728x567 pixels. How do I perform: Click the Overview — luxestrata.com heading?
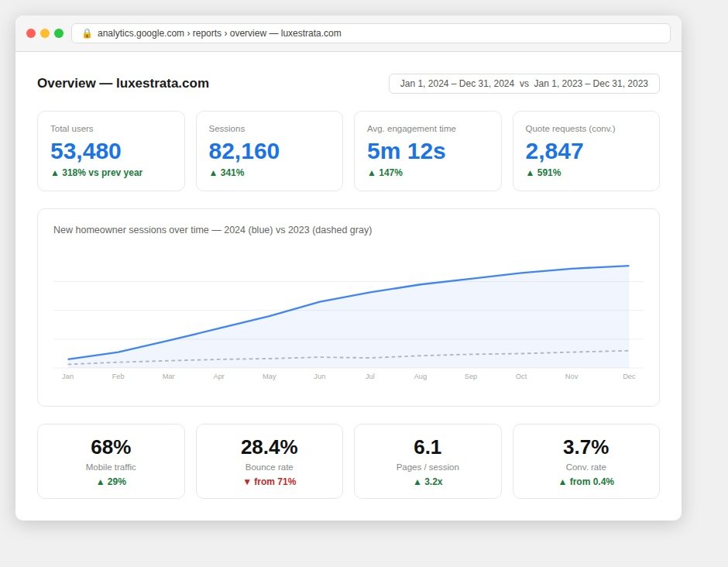point(123,83)
